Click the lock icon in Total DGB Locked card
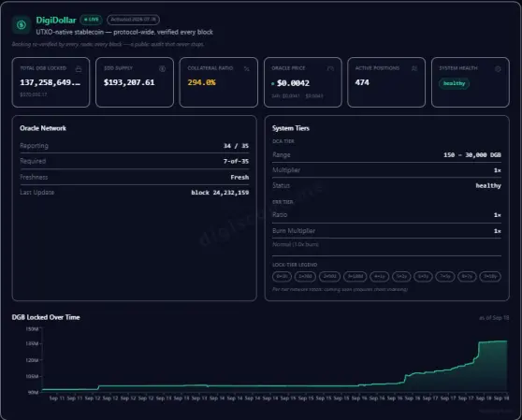Viewport: 522px width, 420px height. [x=79, y=69]
